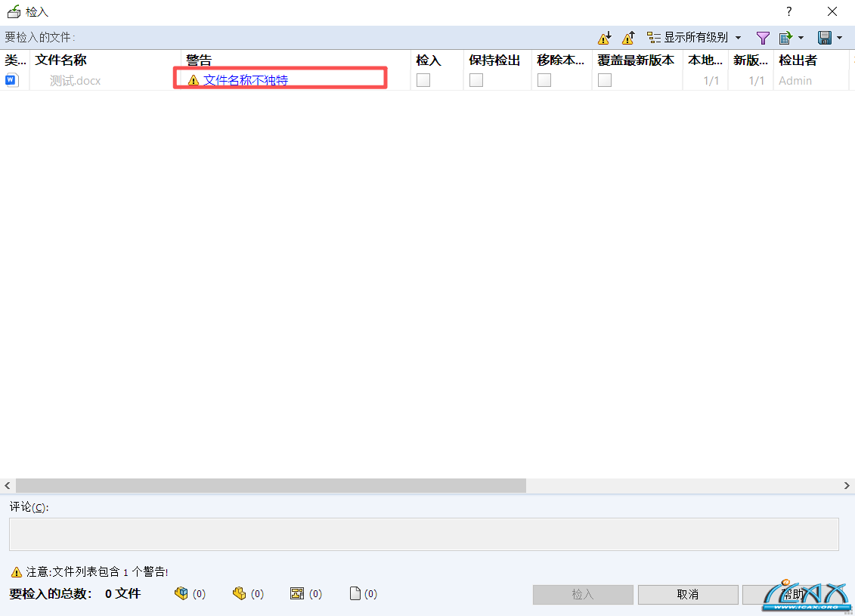This screenshot has height=616, width=855.
Task: Click the help question mark in the title bar
Action: click(789, 11)
